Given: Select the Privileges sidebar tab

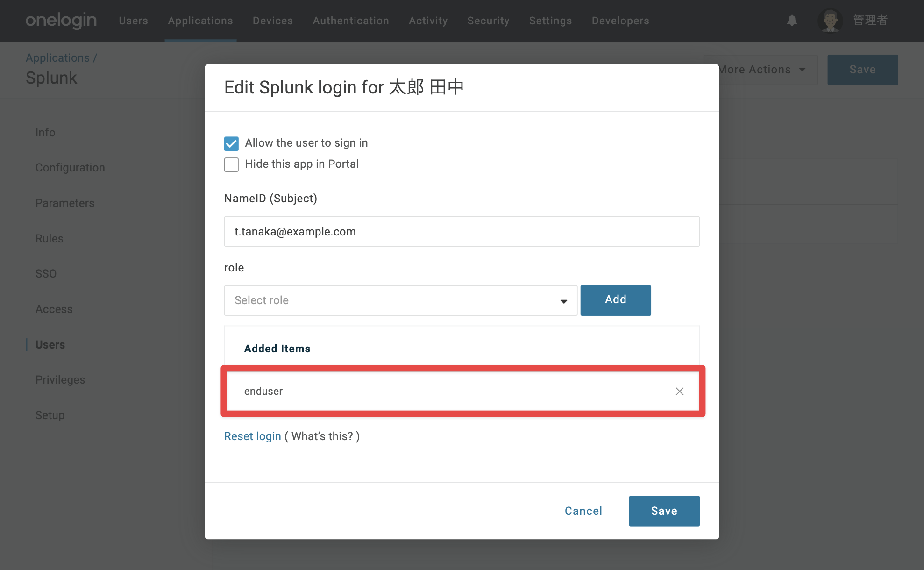Looking at the screenshot, I should coord(60,380).
